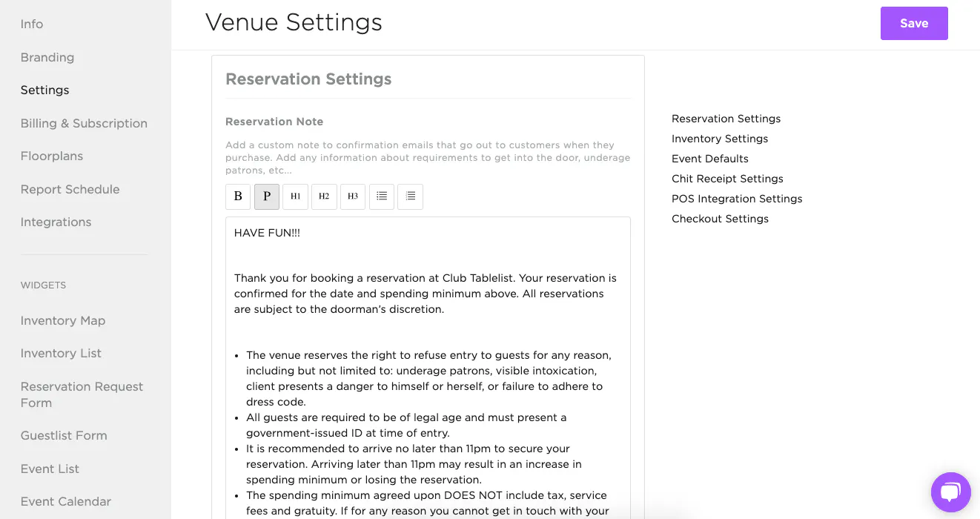Viewport: 980px width, 519px height.
Task: Jump to Chit Receipt Settings section
Action: click(726, 179)
